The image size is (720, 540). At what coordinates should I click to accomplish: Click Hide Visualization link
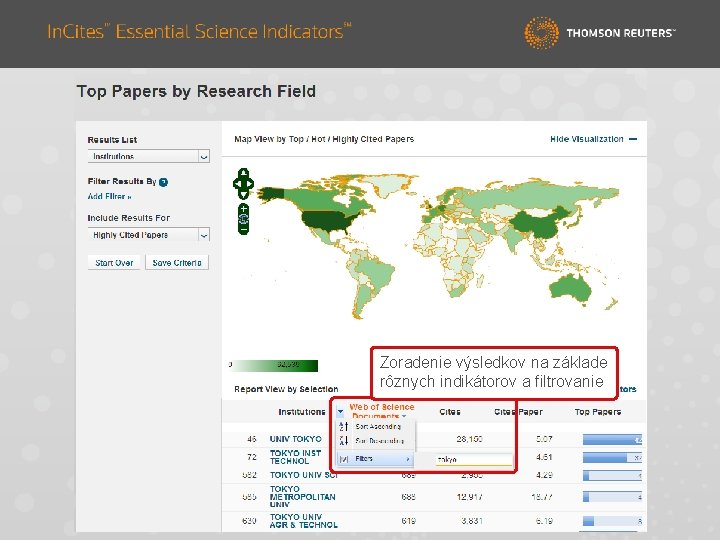(593, 139)
